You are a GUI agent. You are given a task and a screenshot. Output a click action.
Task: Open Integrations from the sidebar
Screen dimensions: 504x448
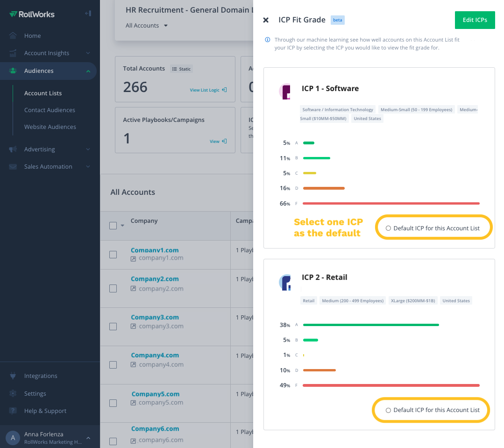pyautogui.click(x=41, y=376)
